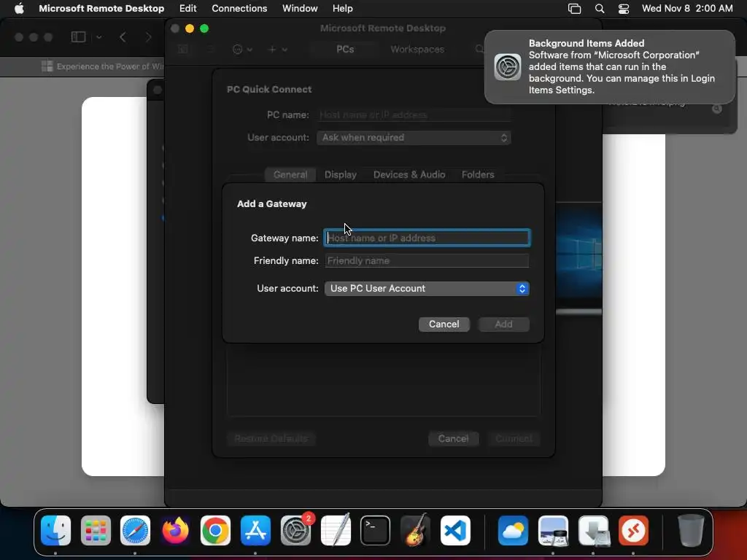Image resolution: width=747 pixels, height=560 pixels.
Task: Open Preview from the Dock
Action: pyautogui.click(x=553, y=530)
